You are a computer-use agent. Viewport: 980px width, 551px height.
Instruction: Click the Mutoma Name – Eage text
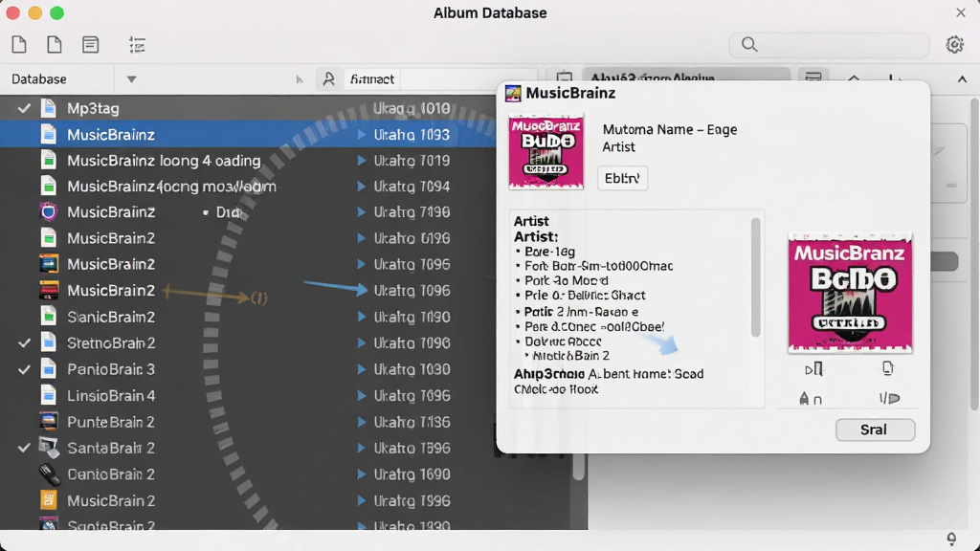click(x=669, y=129)
